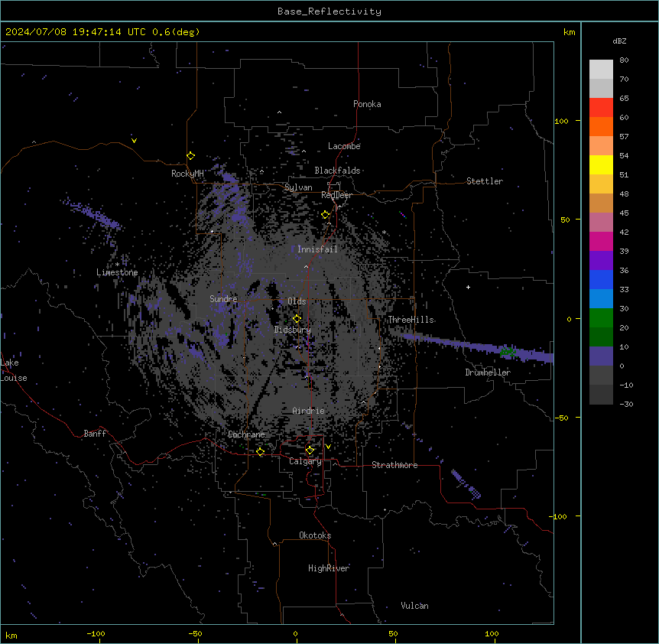Click the 2024/07/08 19:47:14 UTC timestamp
659x644 pixels.
tap(75, 32)
